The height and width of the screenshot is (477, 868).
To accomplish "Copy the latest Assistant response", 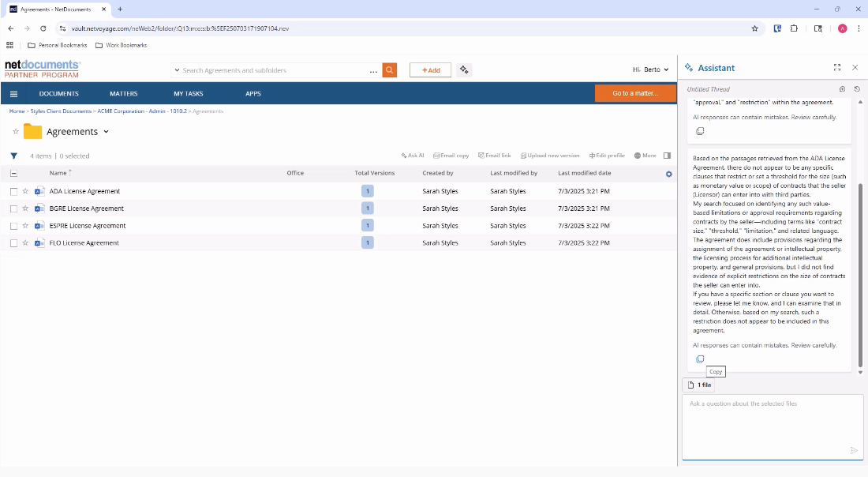I will (700, 359).
